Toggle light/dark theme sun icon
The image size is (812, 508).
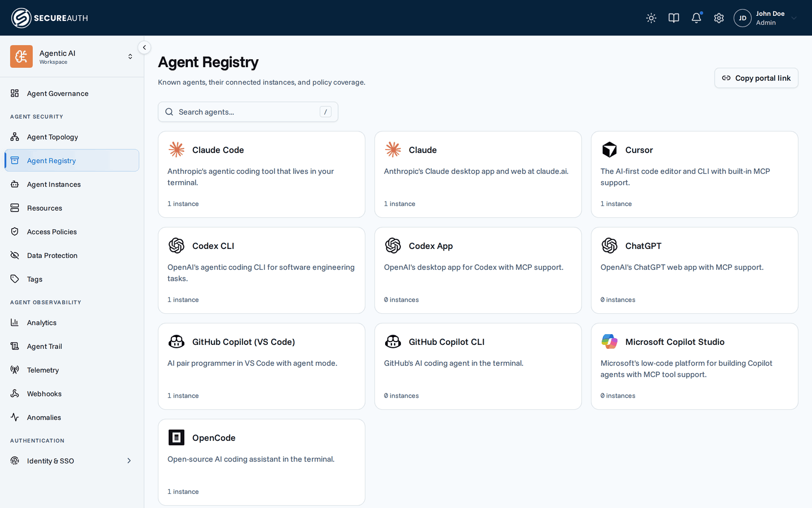[651, 18]
